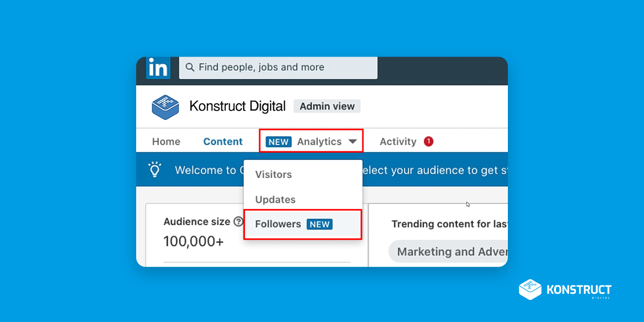Screen dimensions: 644x322
Task: Click the 100,000+ audience size value
Action: pos(193,241)
